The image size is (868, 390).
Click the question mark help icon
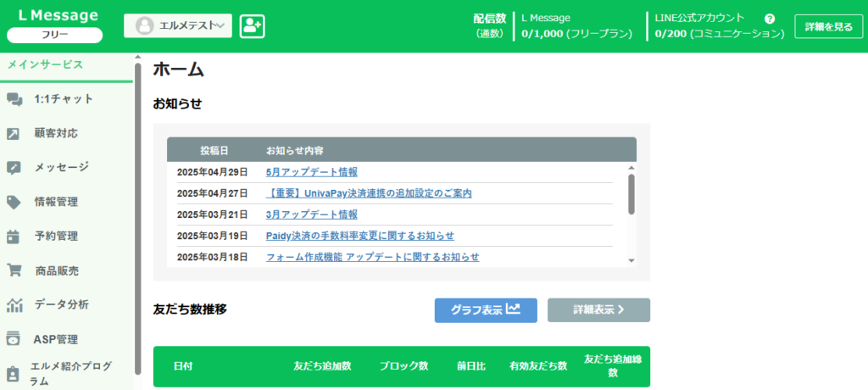coord(770,19)
